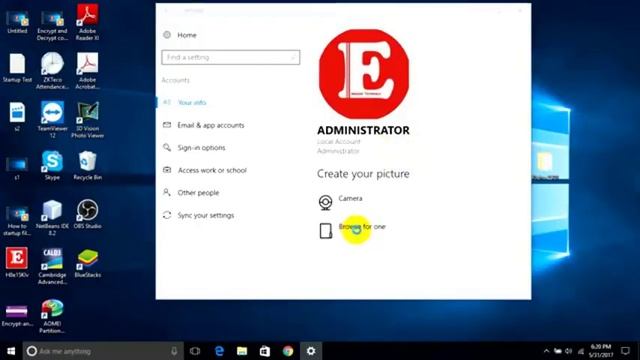Select TeamViewer 12 desktop icon
The width and height of the screenshot is (640, 360).
coord(52,119)
